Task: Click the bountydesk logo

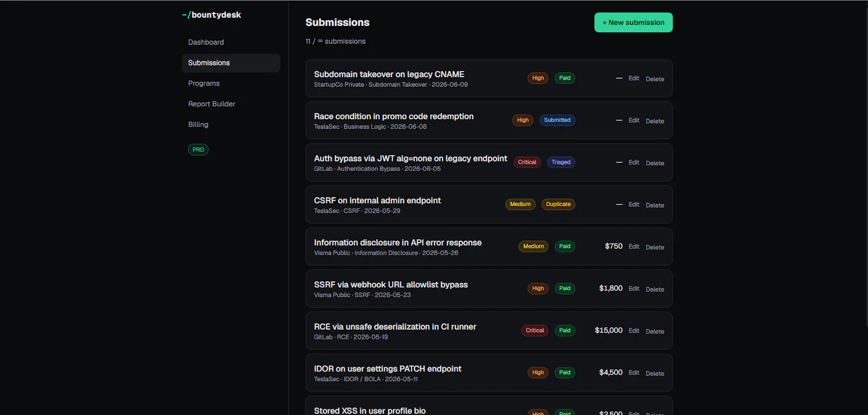Action: 212,15
